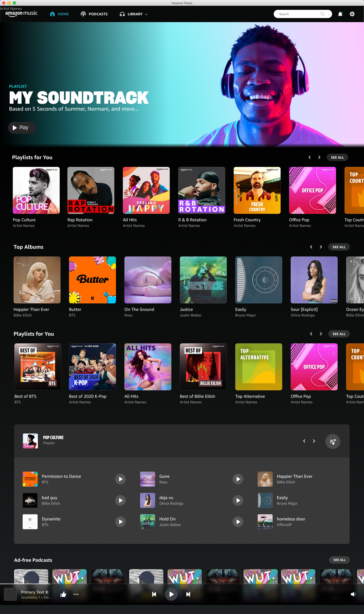Open the All Hits Doja-style cover in second row
364x614 pixels.
(148, 367)
